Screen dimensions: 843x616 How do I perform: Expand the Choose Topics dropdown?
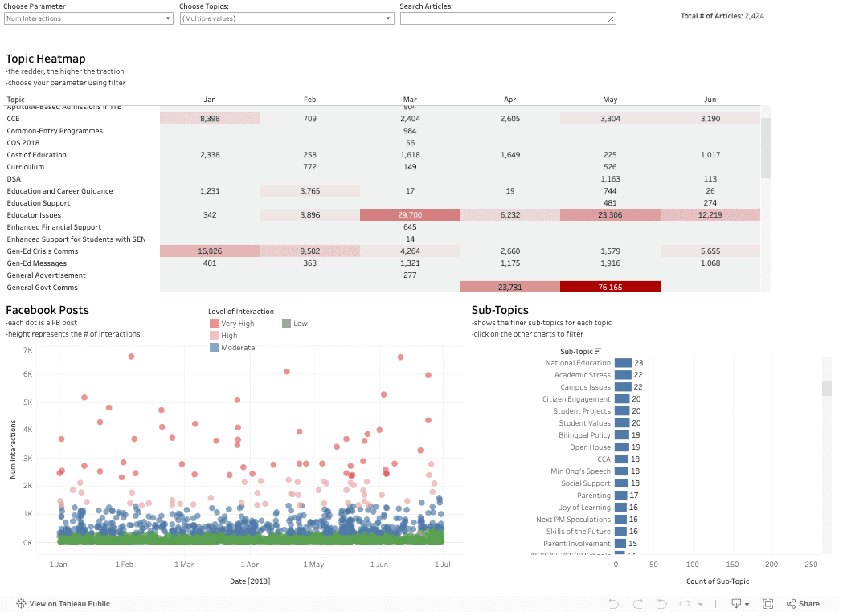286,18
